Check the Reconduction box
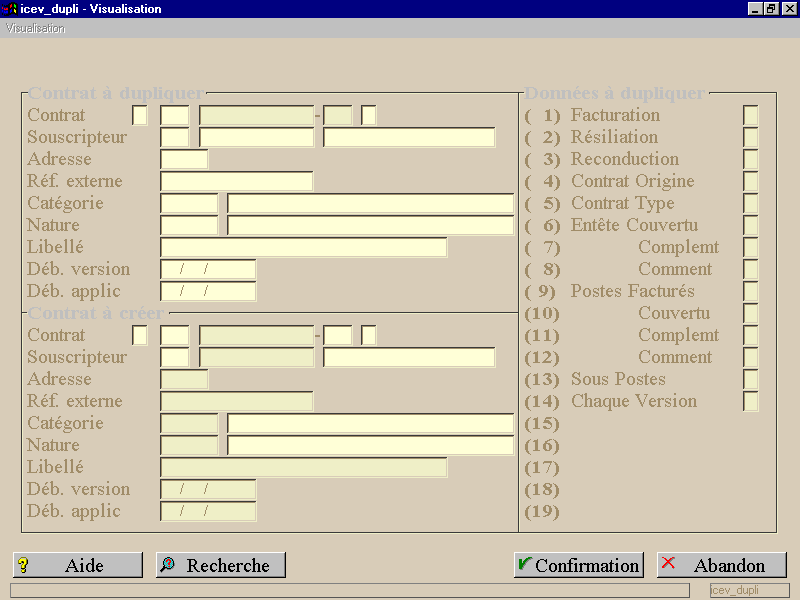This screenshot has width=800, height=600. click(x=751, y=159)
